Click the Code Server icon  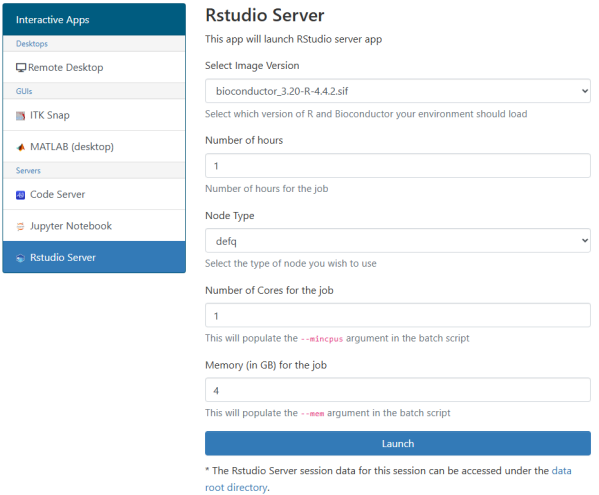[21, 195]
